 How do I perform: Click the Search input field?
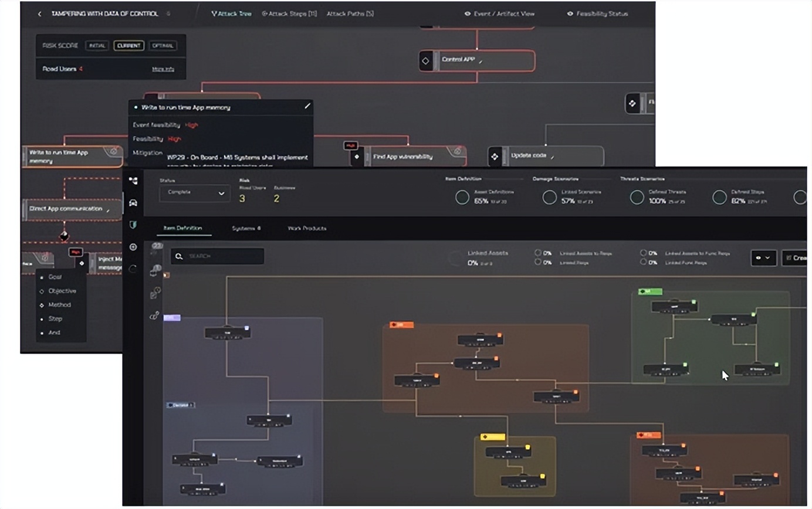(218, 256)
